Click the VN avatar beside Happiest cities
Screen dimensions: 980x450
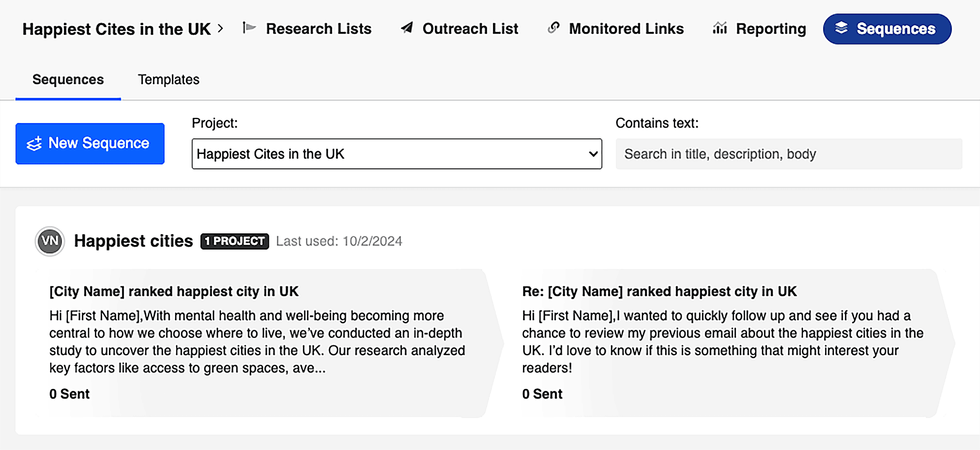click(x=49, y=241)
